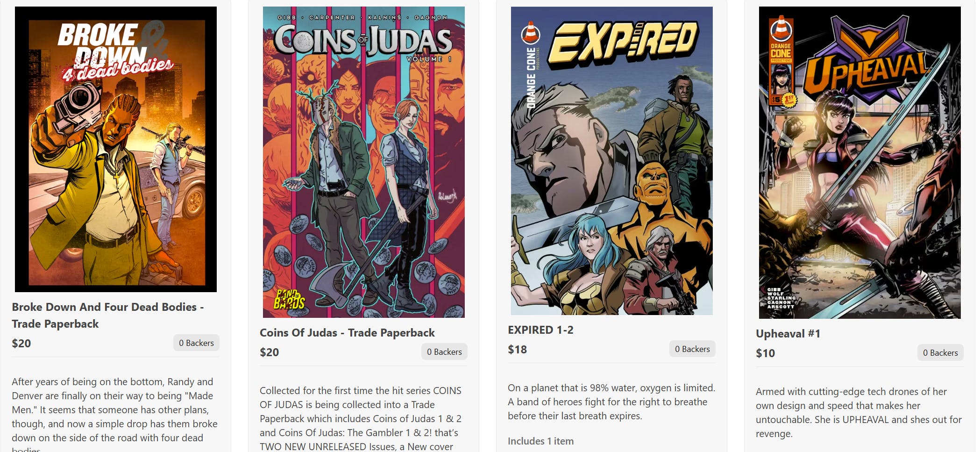Click the Orange Cone logo on Expired cover
980x452 pixels.
click(x=531, y=65)
